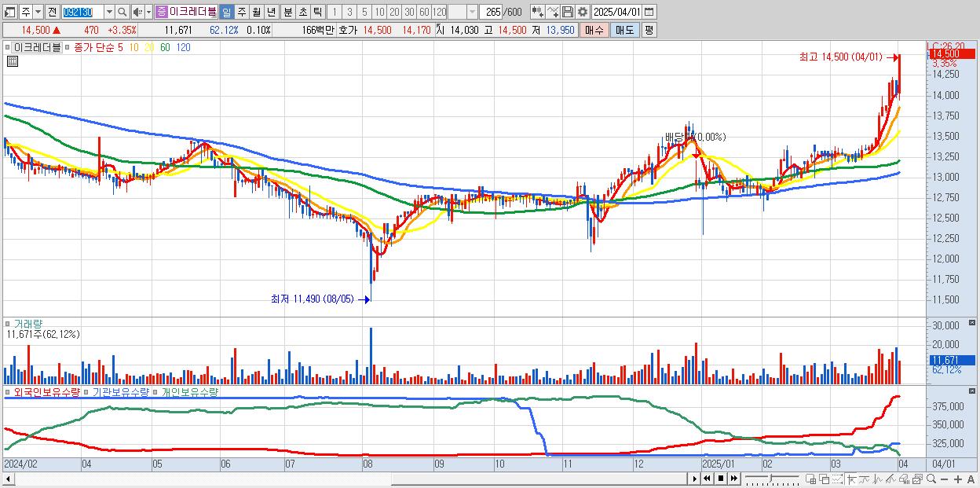
Task: Choose interval 1 button
Action: point(335,12)
